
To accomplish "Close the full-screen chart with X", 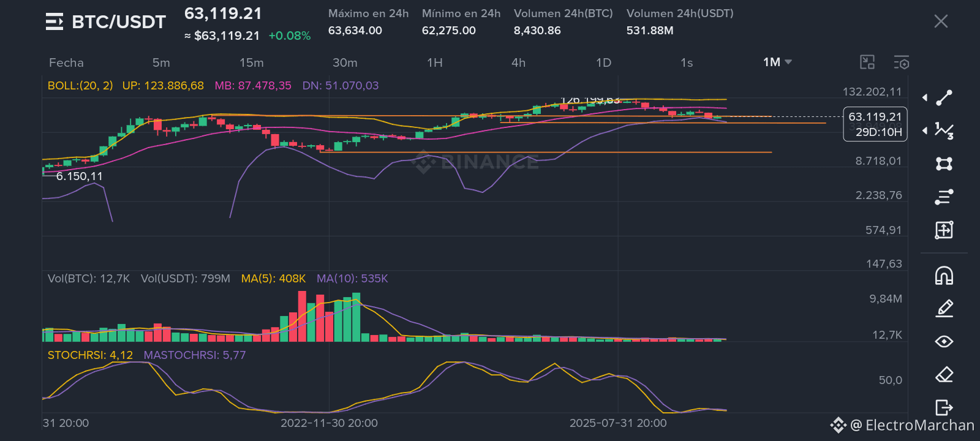I will (941, 21).
